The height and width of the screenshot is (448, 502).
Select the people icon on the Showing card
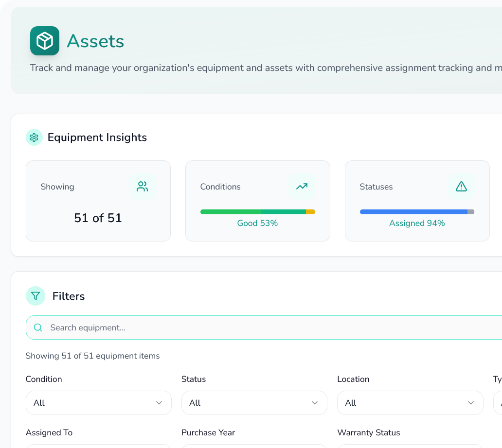pos(142,186)
